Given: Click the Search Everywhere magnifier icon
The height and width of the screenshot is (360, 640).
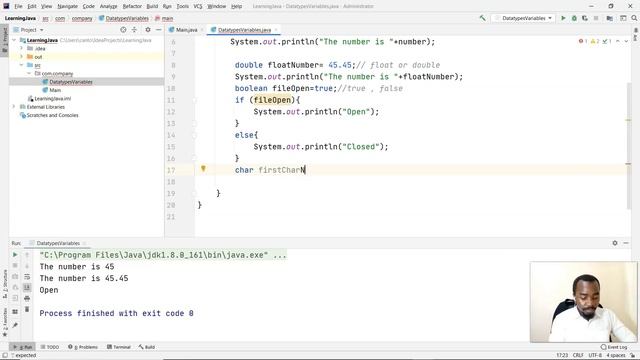Looking at the screenshot, I should 634,18.
